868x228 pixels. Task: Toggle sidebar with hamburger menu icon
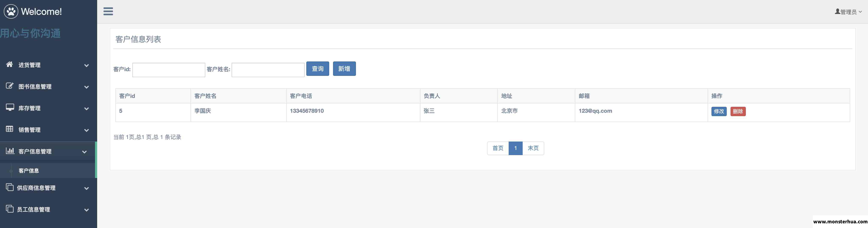point(108,11)
